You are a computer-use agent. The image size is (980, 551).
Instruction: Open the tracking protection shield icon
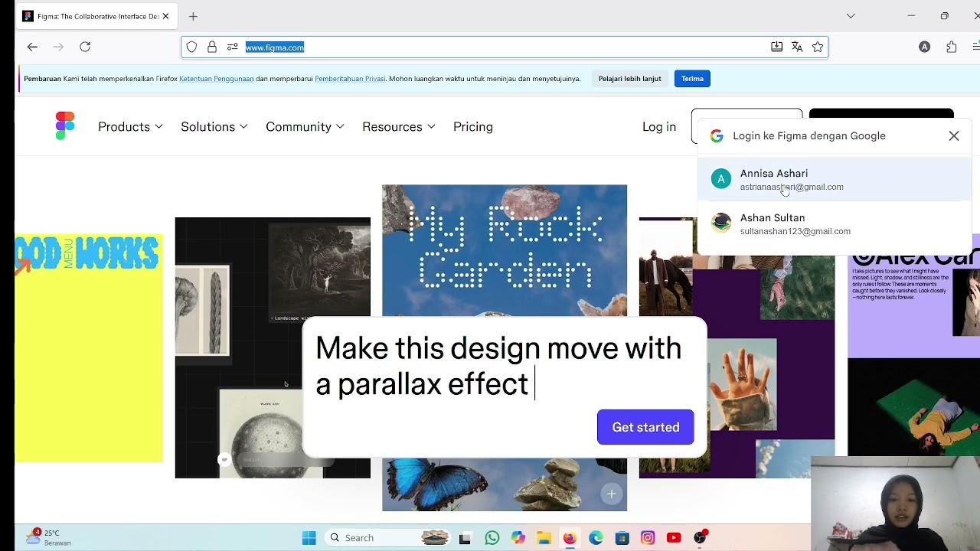click(x=192, y=47)
